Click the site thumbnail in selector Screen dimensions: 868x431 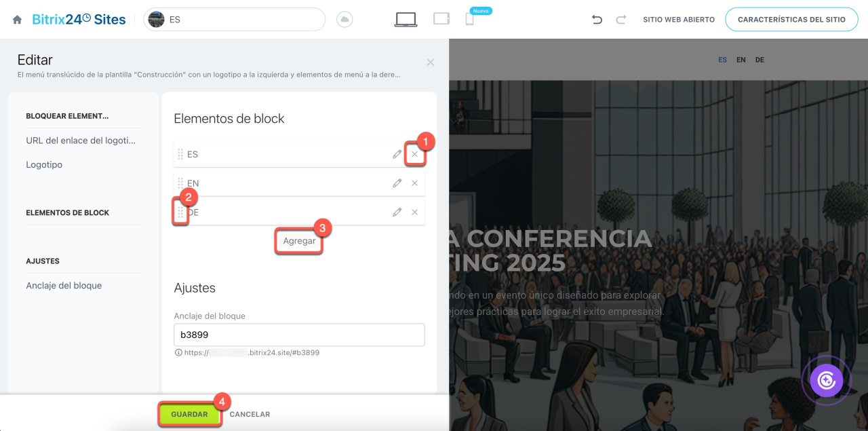(156, 20)
